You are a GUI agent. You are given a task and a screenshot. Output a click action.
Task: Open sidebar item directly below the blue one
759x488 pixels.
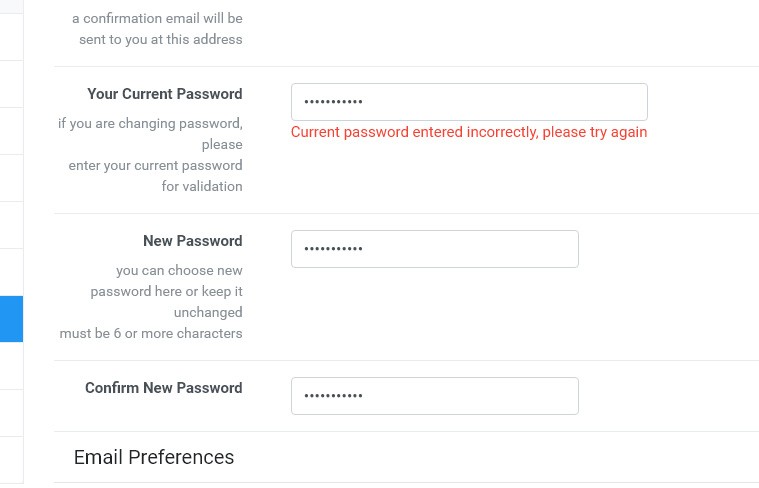tap(11, 366)
